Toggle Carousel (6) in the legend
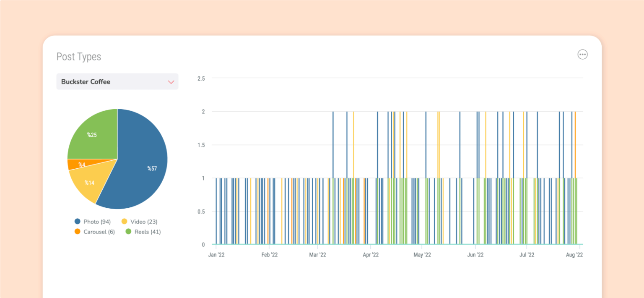644x298 pixels. tap(99, 232)
